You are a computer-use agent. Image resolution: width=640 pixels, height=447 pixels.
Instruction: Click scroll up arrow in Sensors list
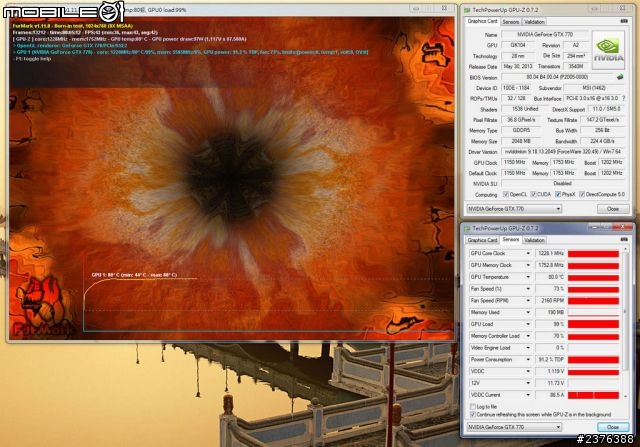pyautogui.click(x=625, y=249)
